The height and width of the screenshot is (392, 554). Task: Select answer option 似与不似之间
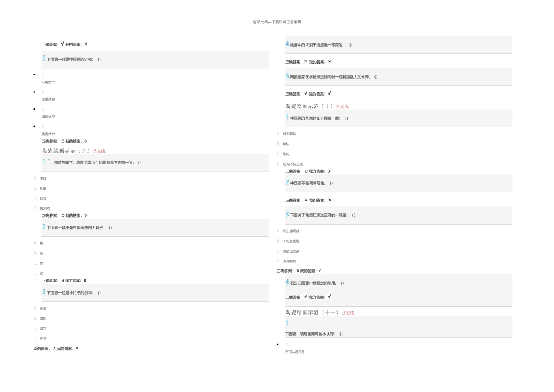pyautogui.click(x=293, y=164)
